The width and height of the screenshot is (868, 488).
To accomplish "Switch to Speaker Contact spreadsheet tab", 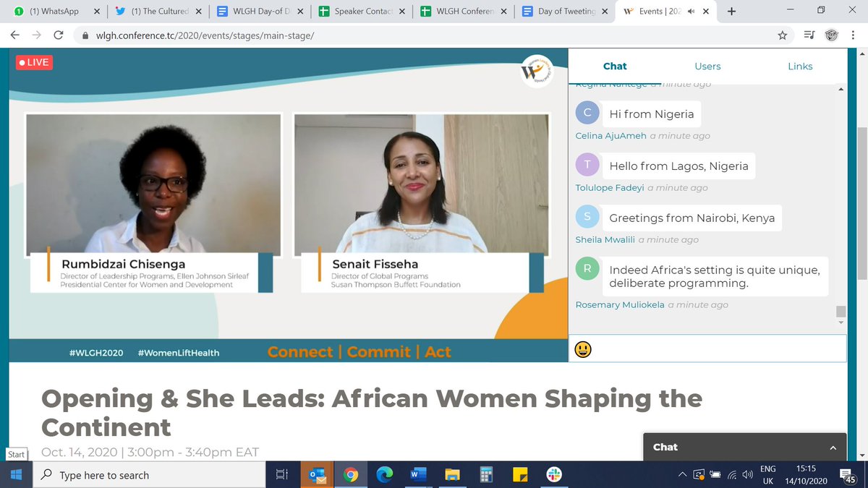I will [x=361, y=12].
